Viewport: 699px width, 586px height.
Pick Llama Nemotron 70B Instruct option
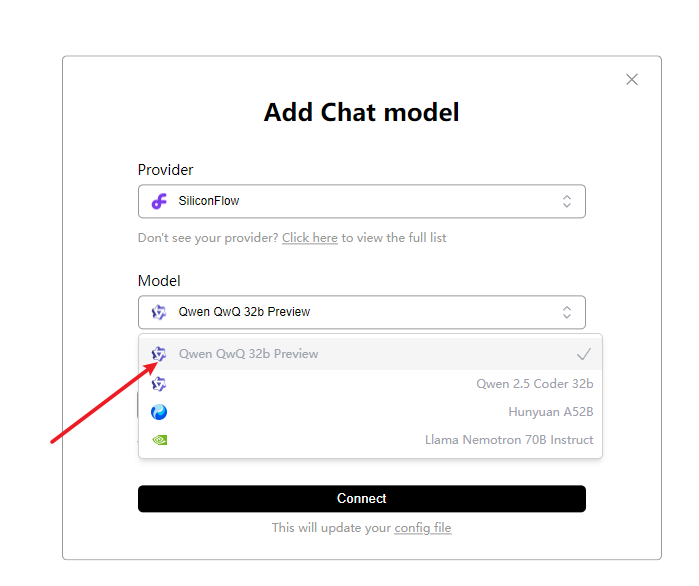click(x=508, y=440)
